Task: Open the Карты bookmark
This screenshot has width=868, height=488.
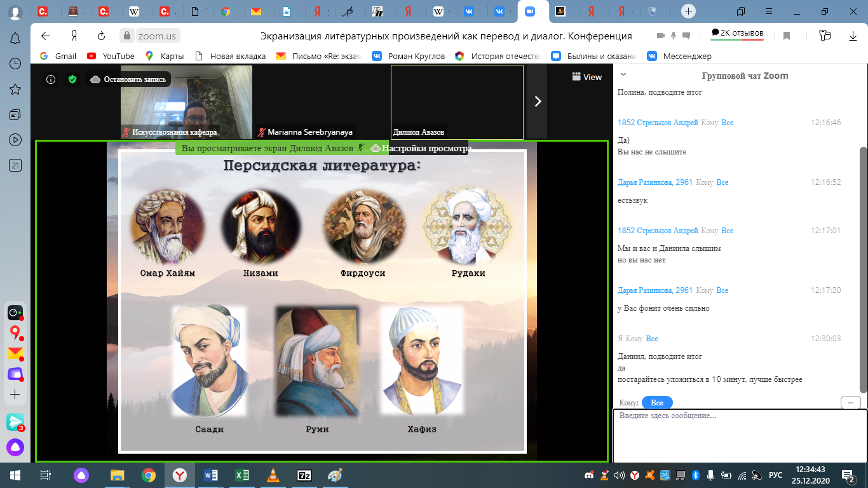Action: (x=164, y=56)
